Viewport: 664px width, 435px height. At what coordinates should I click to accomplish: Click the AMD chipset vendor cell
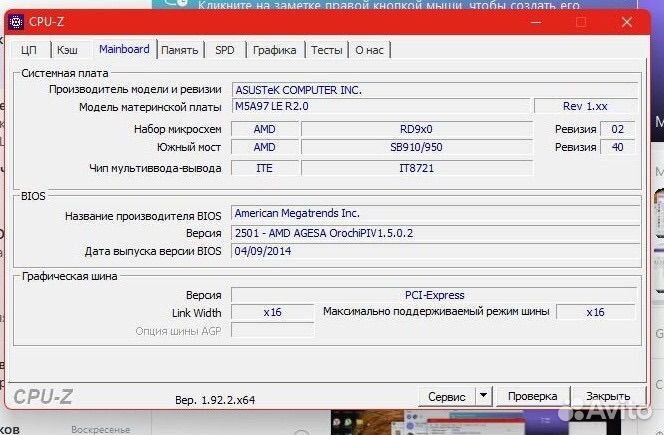pos(265,129)
